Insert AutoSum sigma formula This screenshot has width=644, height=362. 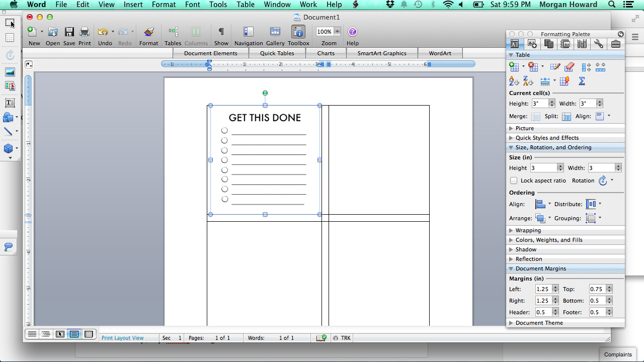point(582,81)
